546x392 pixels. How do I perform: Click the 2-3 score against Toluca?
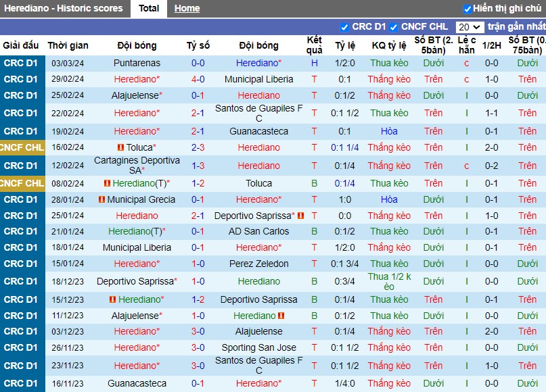(198, 147)
